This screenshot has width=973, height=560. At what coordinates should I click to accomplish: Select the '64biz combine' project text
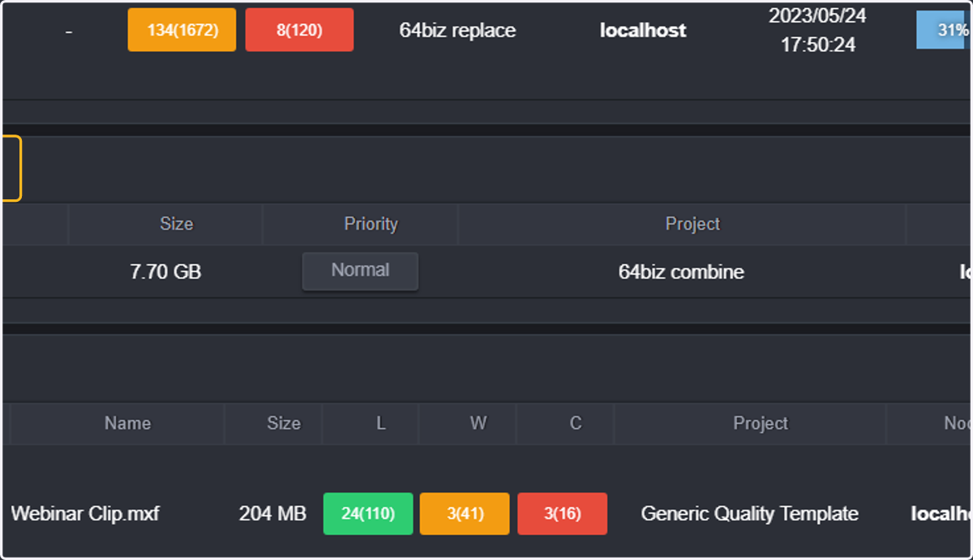pos(681,271)
